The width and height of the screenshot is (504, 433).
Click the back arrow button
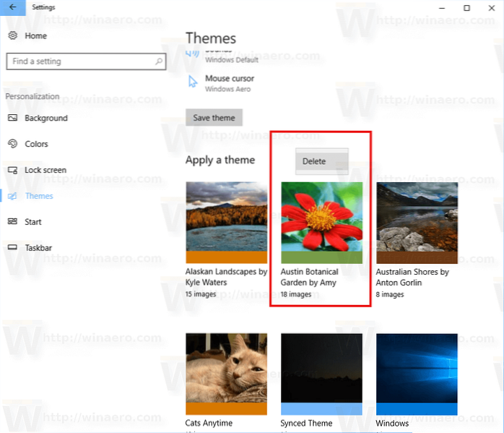[12, 7]
